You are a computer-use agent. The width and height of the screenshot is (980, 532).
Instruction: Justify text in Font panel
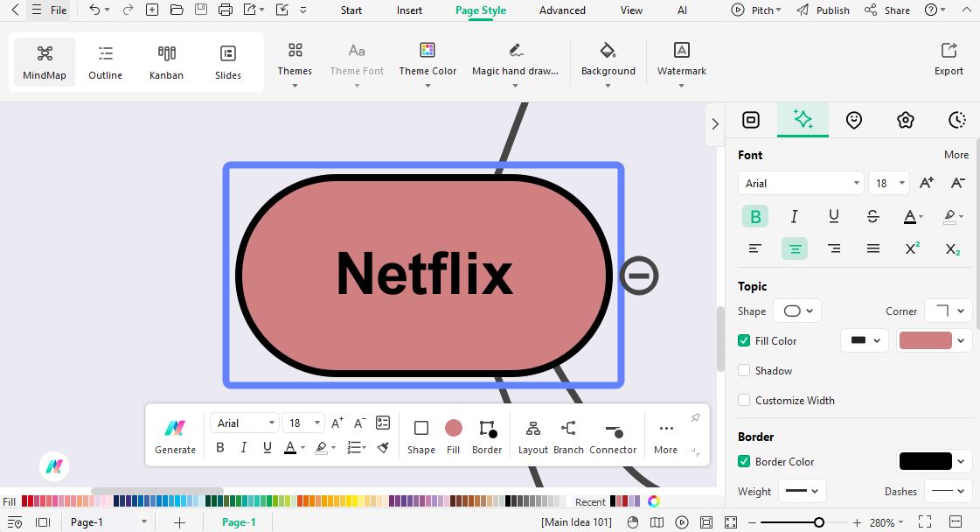(873, 248)
